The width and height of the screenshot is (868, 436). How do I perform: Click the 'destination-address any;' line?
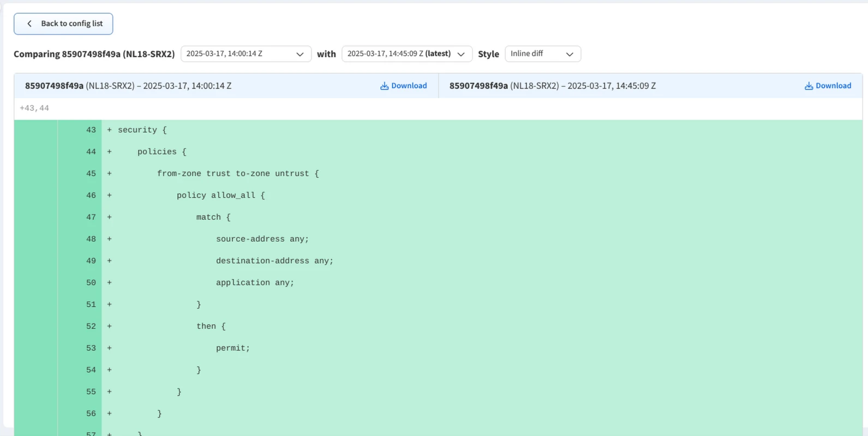click(274, 261)
